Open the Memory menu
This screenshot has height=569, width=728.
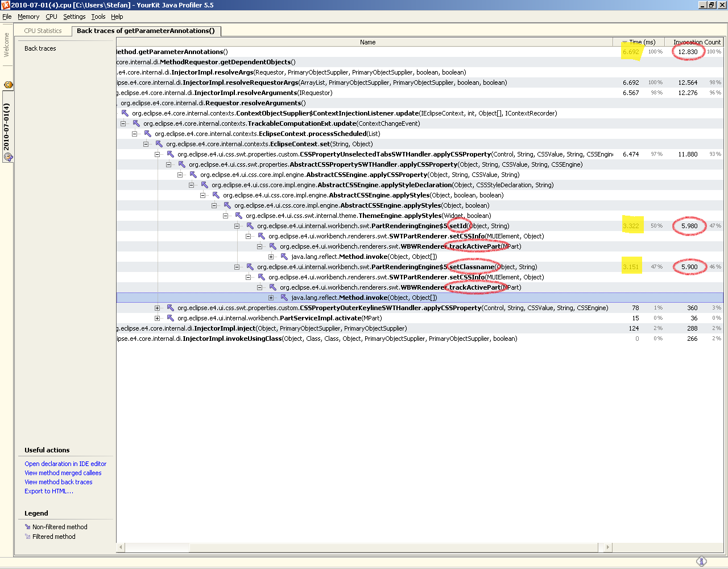[x=28, y=17]
